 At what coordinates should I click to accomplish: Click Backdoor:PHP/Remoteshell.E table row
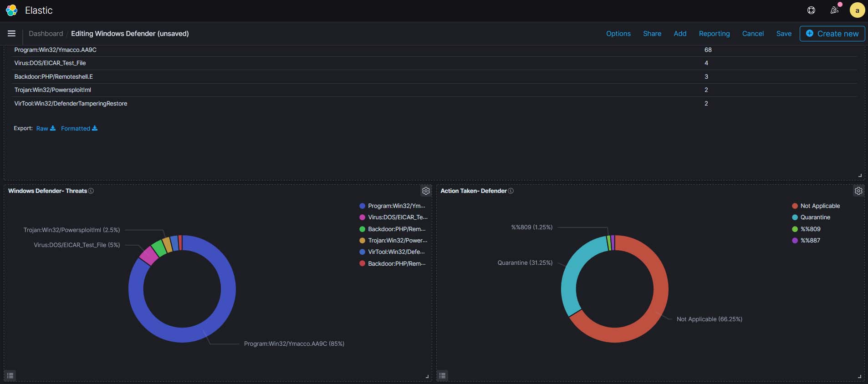[434, 76]
